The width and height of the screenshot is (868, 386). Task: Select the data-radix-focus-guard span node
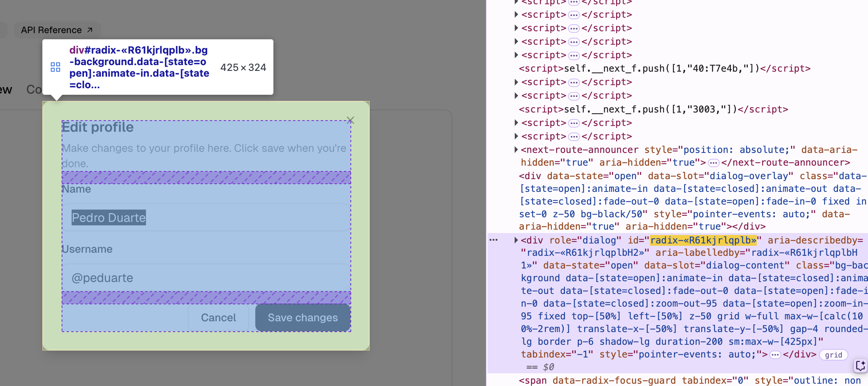click(x=690, y=381)
